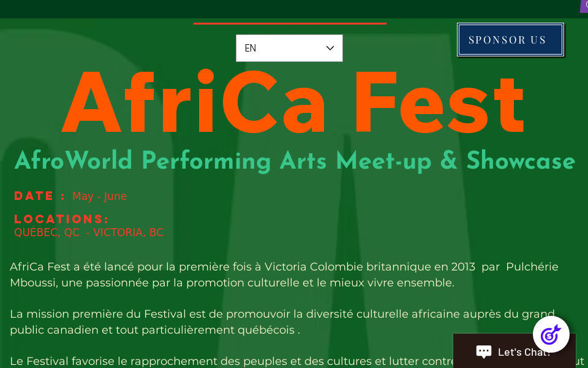This screenshot has height=368, width=588.
Task: Click the May - June date text
Action: point(99,196)
